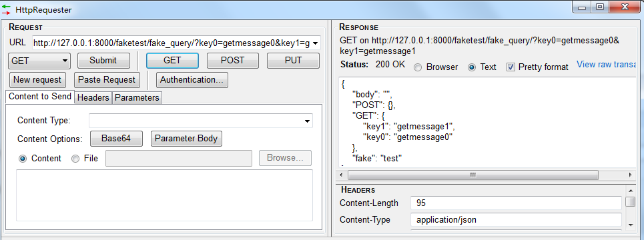Click the "POST": {} response line
The height and width of the screenshot is (240, 644).
point(374,105)
